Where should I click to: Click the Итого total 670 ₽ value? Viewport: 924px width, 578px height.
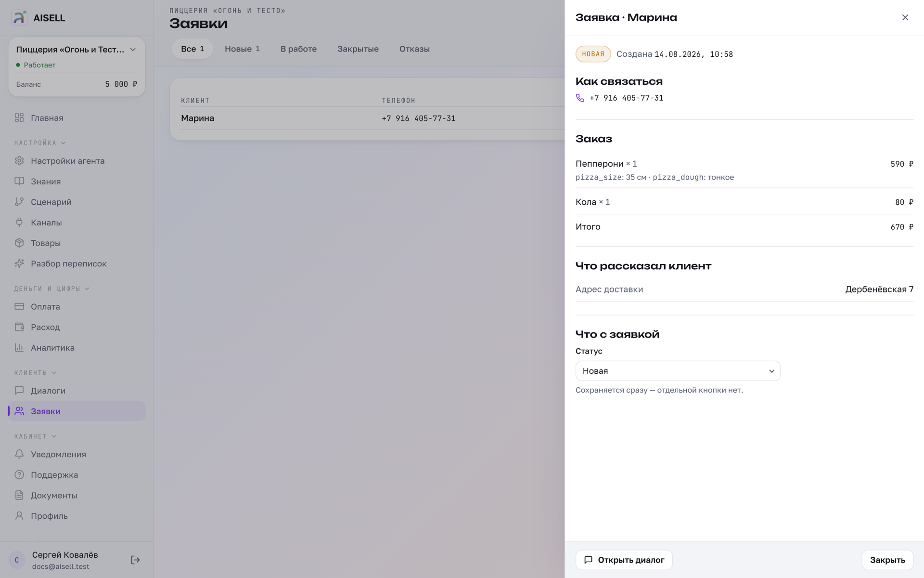point(901,227)
